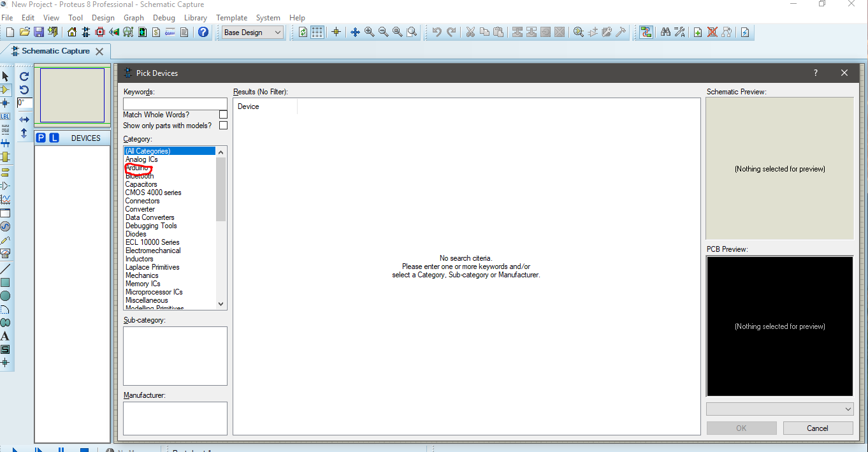Click Category list scroll-down arrow
Image resolution: width=868 pixels, height=452 pixels.
point(221,305)
